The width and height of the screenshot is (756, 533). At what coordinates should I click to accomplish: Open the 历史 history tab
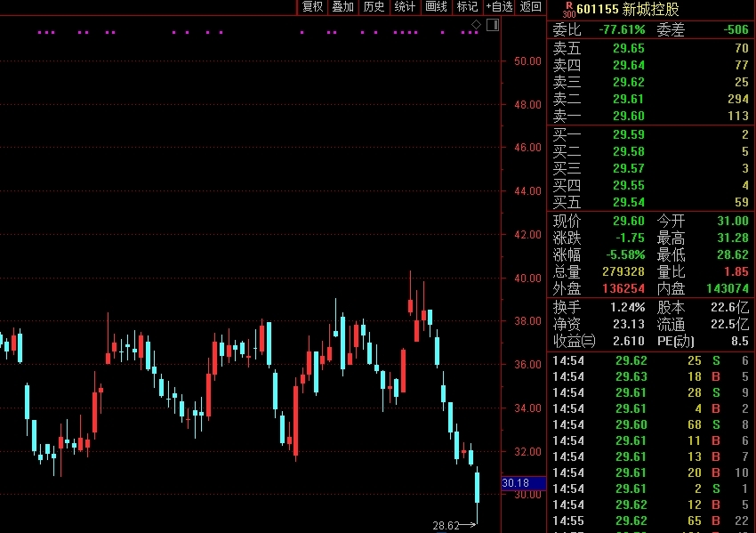coord(374,7)
